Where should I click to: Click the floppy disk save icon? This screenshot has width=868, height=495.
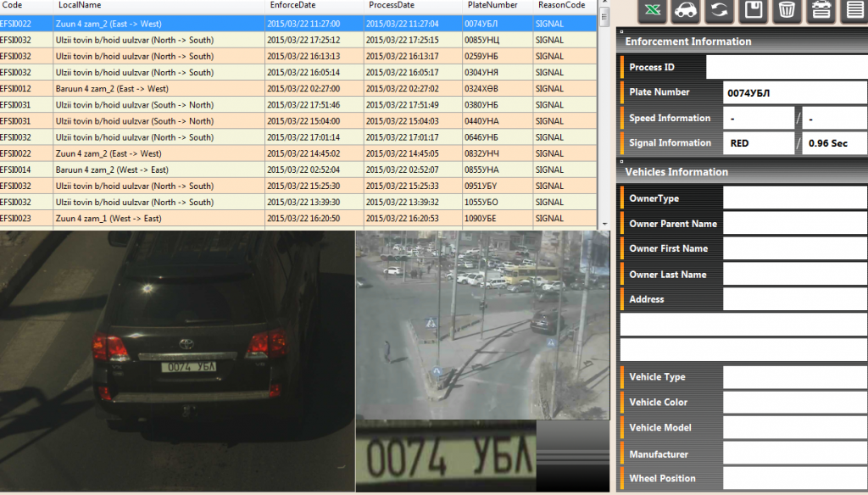(753, 10)
